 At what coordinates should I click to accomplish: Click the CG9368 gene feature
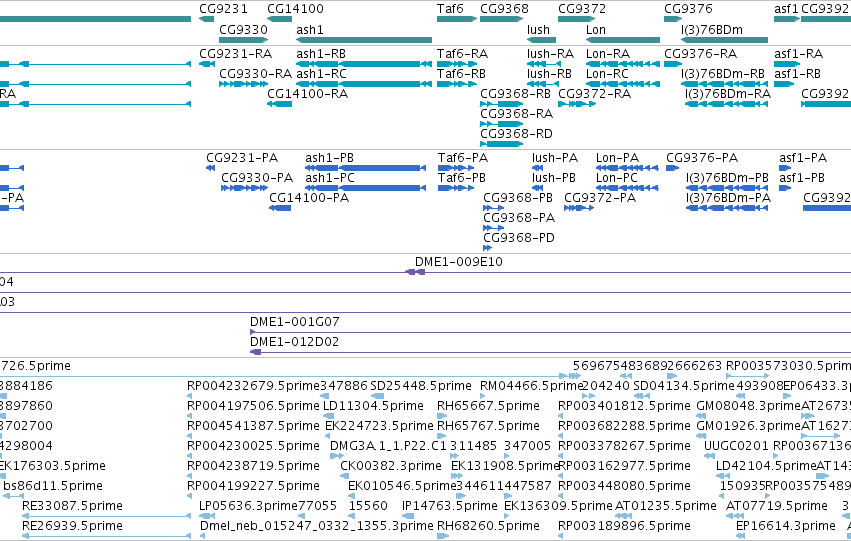[x=501, y=19]
